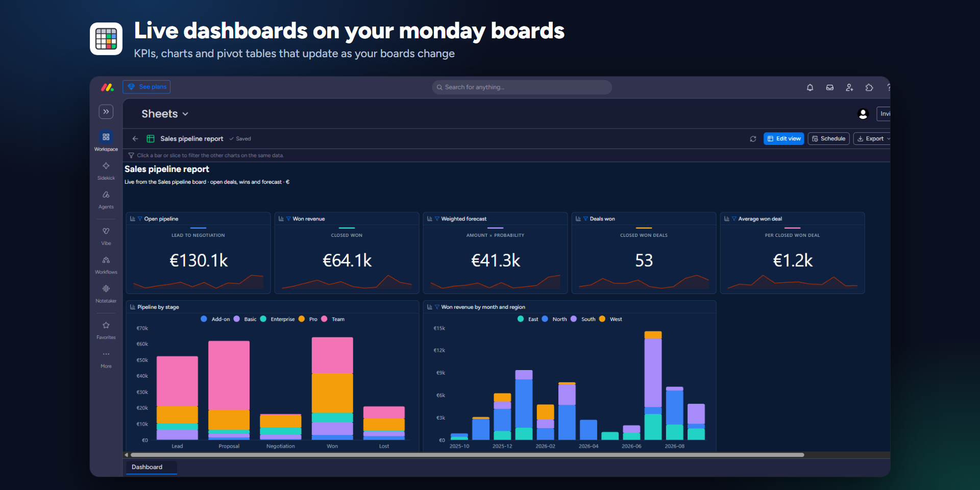Click the €130.1k Open pipeline value
Screen dimensions: 980x490
pyautogui.click(x=199, y=261)
